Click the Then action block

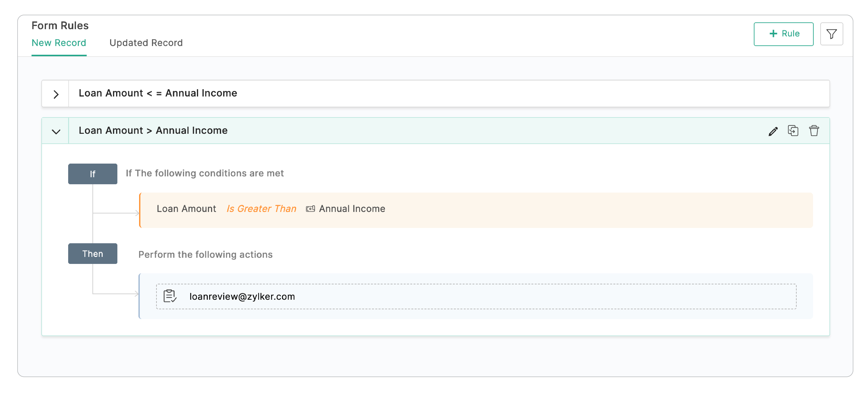[92, 253]
